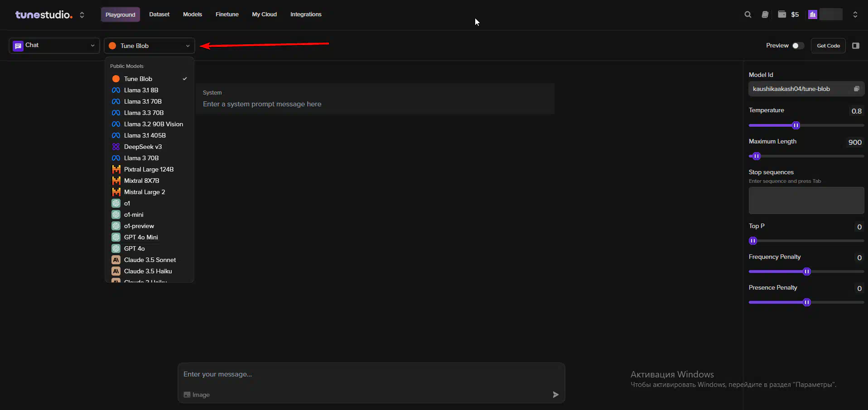This screenshot has width=868, height=410.
Task: Adjust the Presence Penalty slider handle
Action: [807, 302]
